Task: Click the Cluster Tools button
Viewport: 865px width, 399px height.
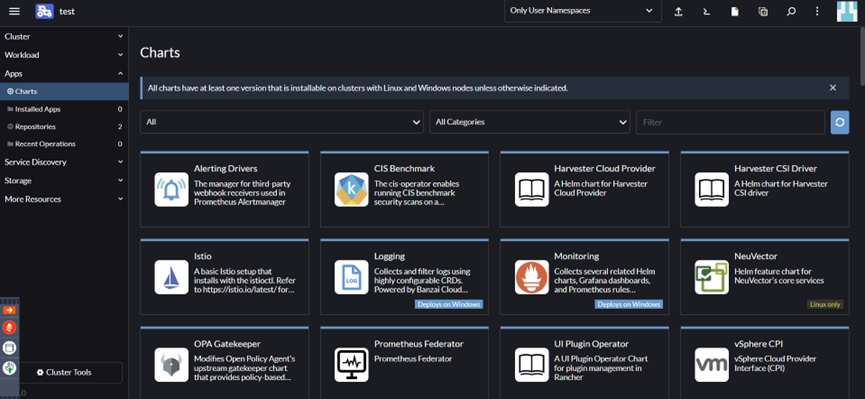Action: coord(64,373)
